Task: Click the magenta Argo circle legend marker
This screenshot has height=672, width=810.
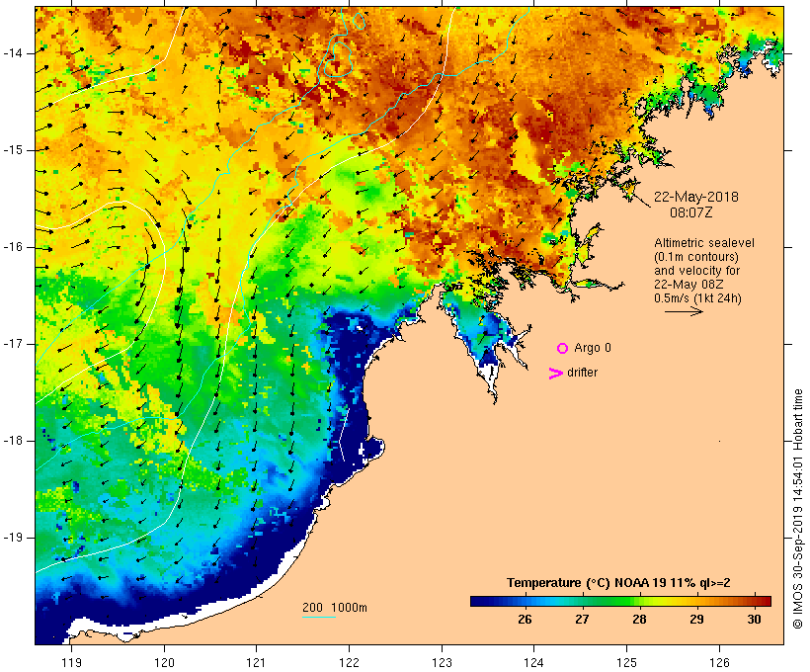Action: [563, 349]
